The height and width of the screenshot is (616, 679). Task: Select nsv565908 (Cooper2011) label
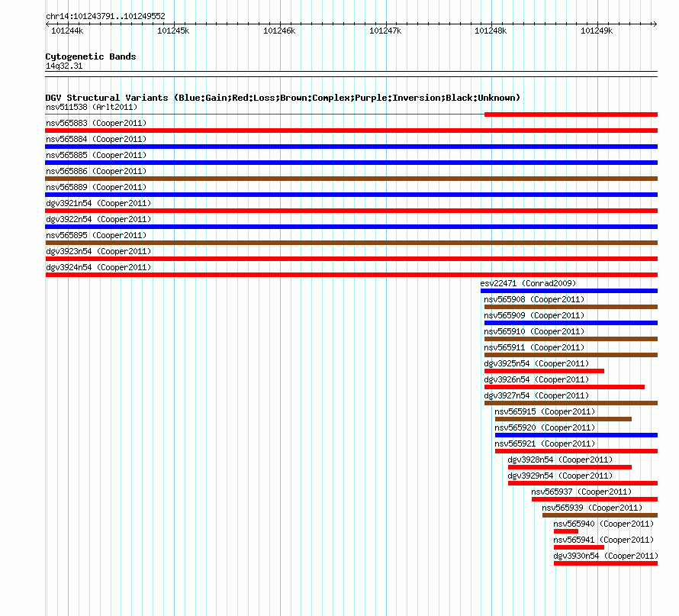pyautogui.click(x=534, y=299)
